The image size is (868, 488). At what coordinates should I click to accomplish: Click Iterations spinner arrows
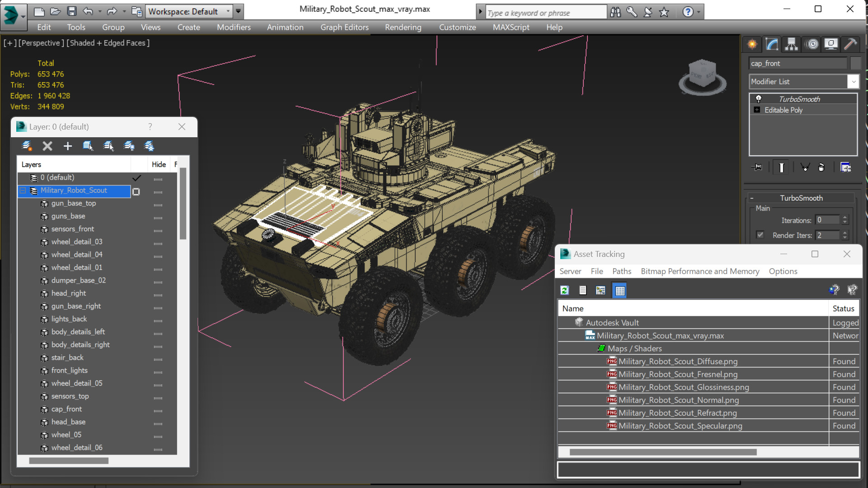coord(845,220)
